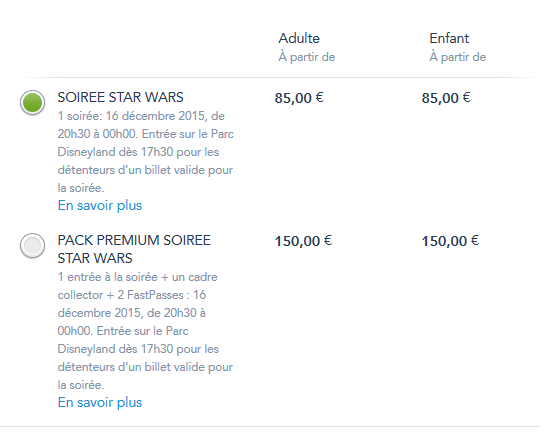Image resolution: width=544 pixels, height=446 pixels.
Task: Click the child price 85,00 €
Action: click(x=446, y=98)
